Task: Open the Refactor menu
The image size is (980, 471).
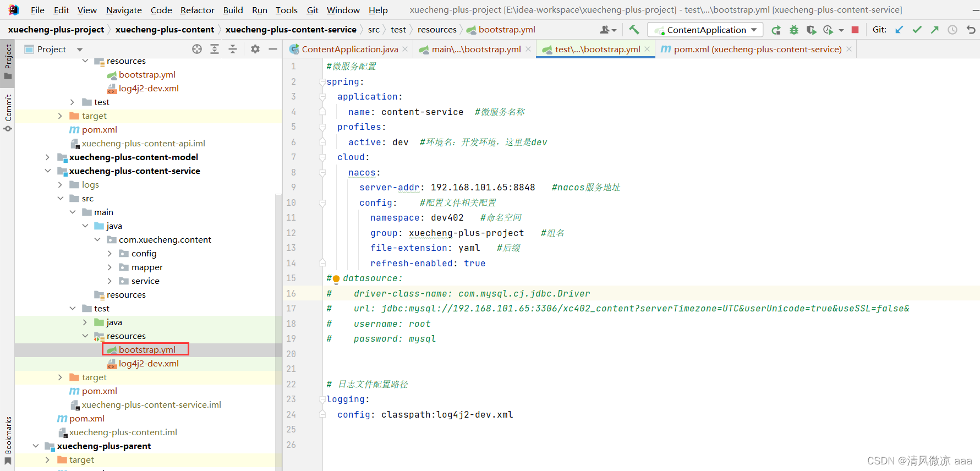Action: coord(197,10)
